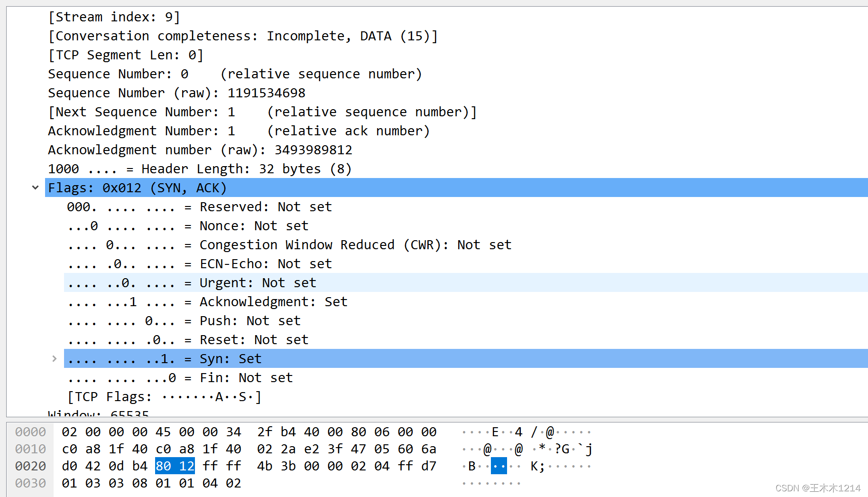Click hex offset 0010 in byte pane
This screenshot has width=868, height=497.
pos(30,449)
